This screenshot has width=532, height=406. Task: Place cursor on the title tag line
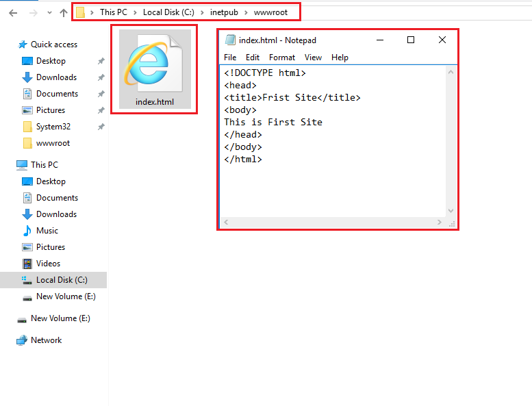[x=292, y=98]
